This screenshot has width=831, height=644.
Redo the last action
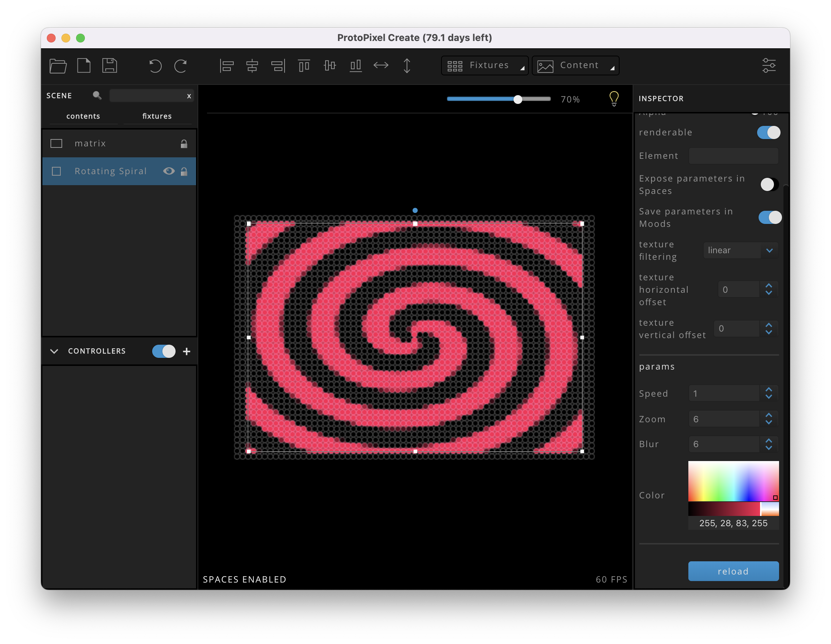point(180,66)
